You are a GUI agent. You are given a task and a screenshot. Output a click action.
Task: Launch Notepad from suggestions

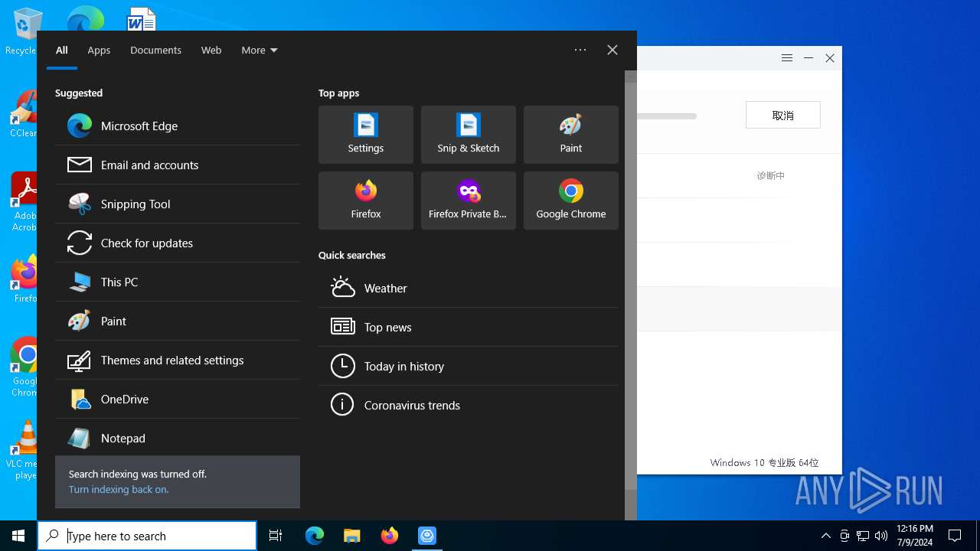coord(178,439)
